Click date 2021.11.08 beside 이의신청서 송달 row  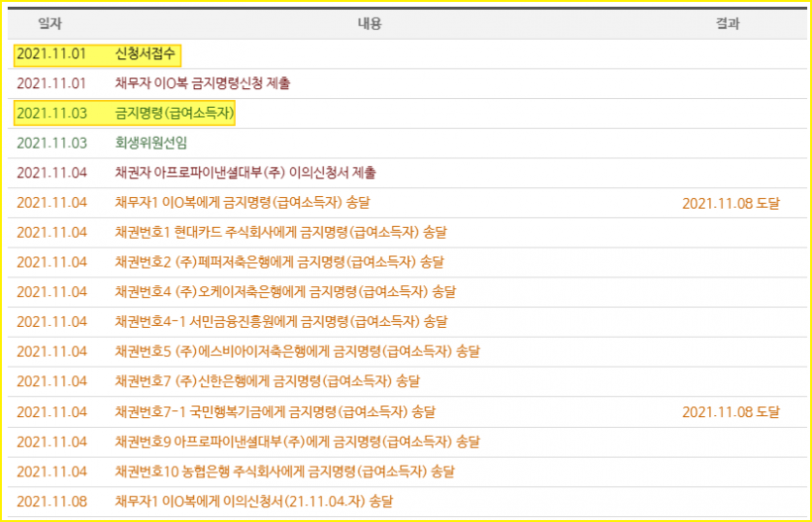coord(51,501)
